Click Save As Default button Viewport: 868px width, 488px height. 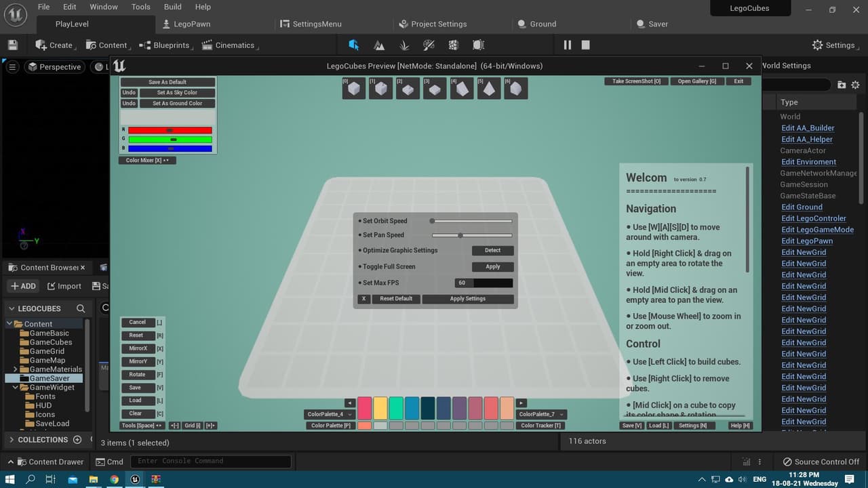(167, 82)
